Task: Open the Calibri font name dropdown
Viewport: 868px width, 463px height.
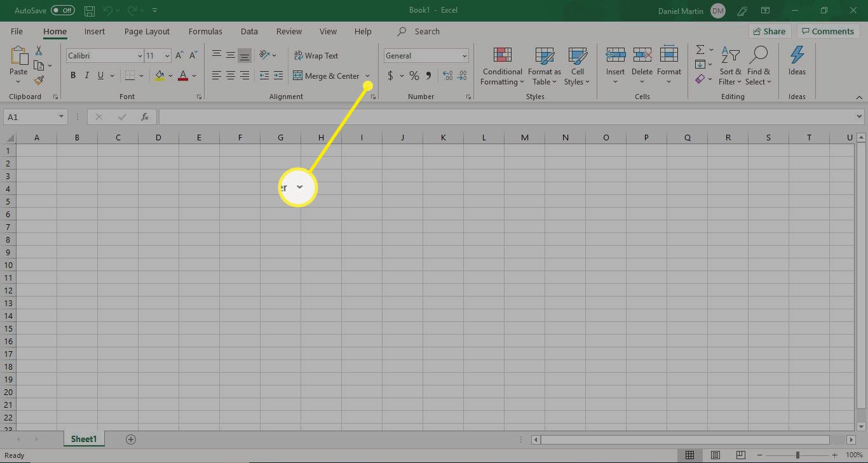Action: (140, 56)
